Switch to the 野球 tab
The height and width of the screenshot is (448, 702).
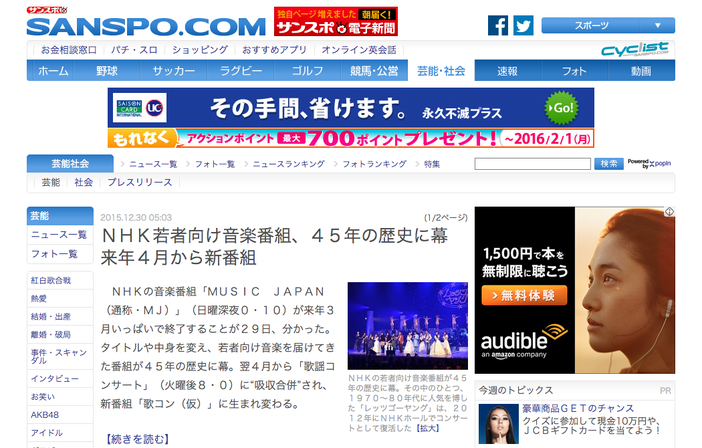[x=107, y=71]
